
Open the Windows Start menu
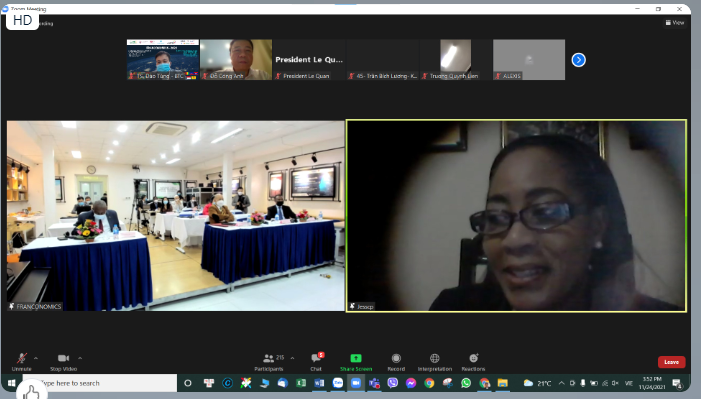click(x=12, y=383)
